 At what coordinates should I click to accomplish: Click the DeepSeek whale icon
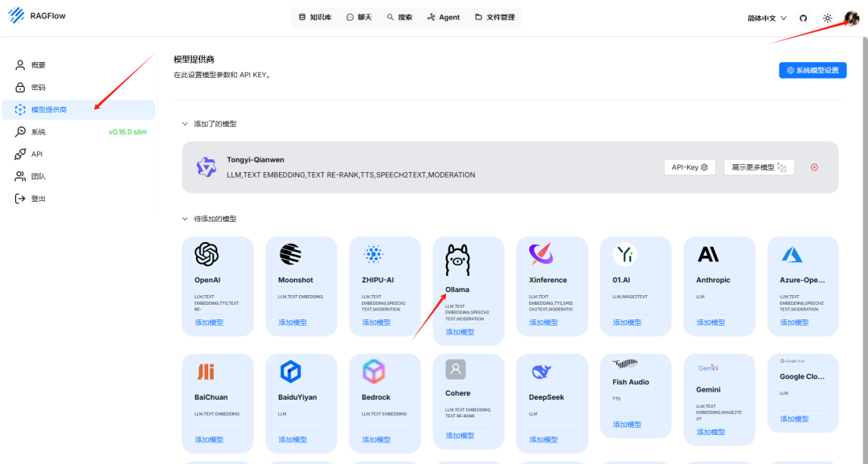(541, 372)
